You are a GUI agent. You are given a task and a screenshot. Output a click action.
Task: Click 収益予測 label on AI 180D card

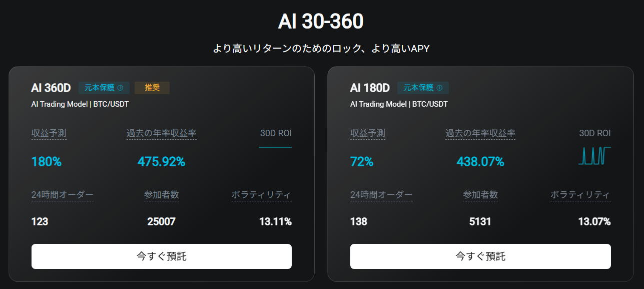pos(368,133)
